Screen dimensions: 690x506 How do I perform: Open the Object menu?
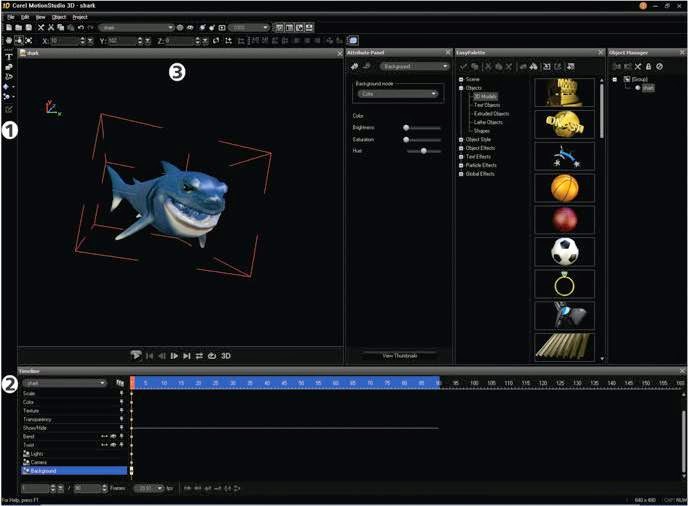[x=59, y=17]
